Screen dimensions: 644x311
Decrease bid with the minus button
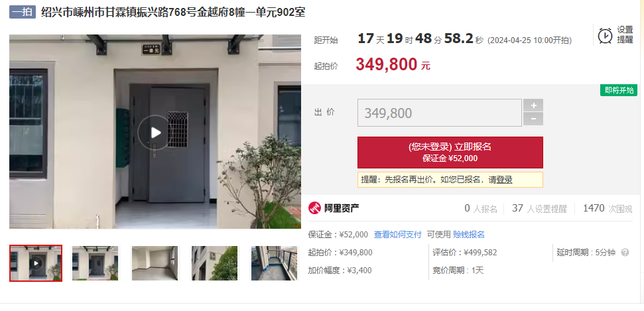(533, 119)
